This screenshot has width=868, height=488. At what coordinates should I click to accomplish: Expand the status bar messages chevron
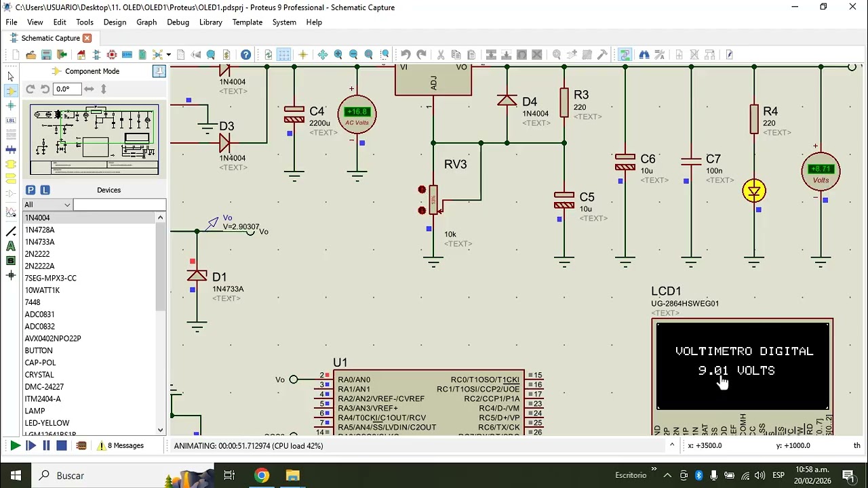[672, 445]
